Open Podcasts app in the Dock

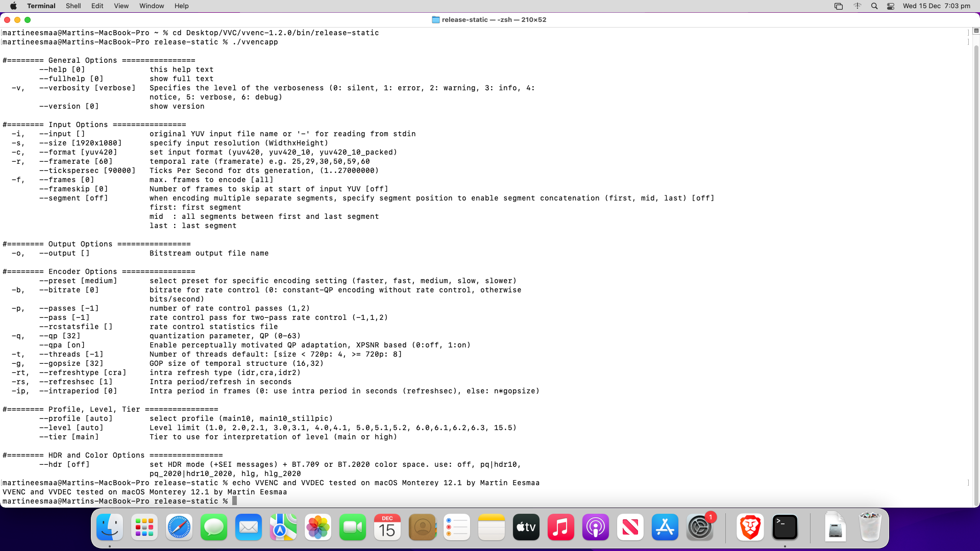click(x=596, y=527)
